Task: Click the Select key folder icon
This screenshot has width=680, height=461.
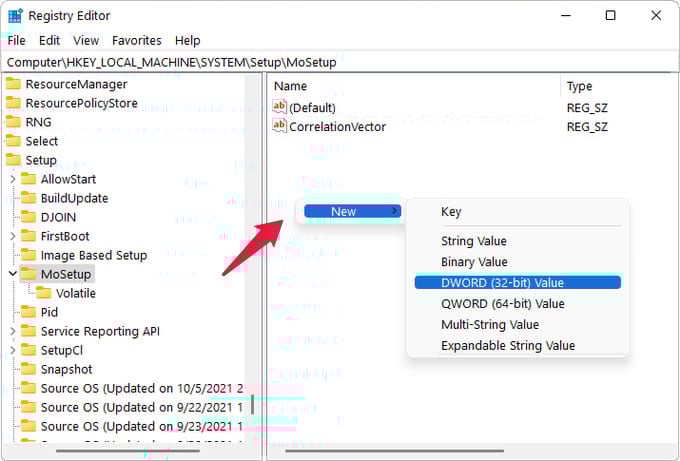Action: click(x=13, y=141)
